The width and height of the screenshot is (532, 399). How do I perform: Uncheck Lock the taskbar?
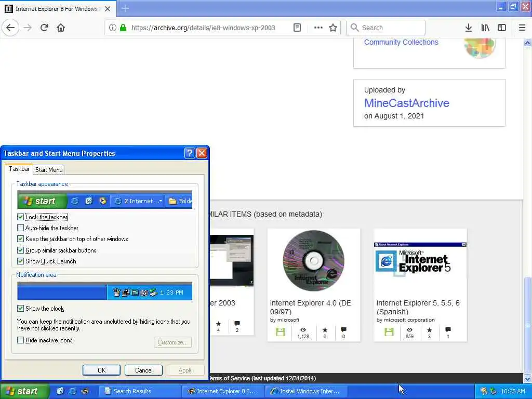(x=20, y=217)
